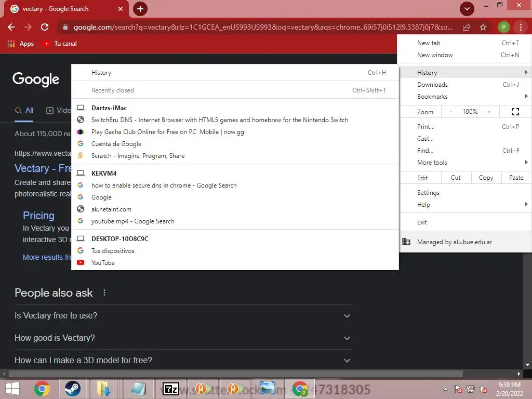Screen dimensions: 532x399
Task: Toggle fullscreen mode next to Zoom
Action: coord(515,112)
